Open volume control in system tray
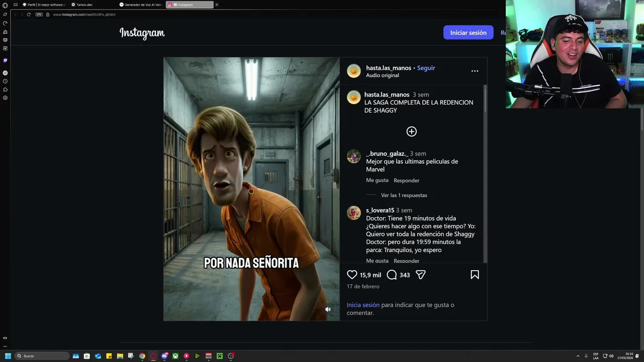The width and height of the screenshot is (644, 362). pyautogui.click(x=611, y=356)
